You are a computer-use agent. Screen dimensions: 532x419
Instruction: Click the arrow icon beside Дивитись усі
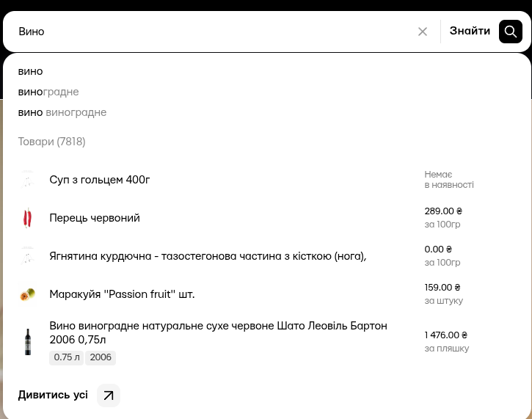click(x=109, y=396)
